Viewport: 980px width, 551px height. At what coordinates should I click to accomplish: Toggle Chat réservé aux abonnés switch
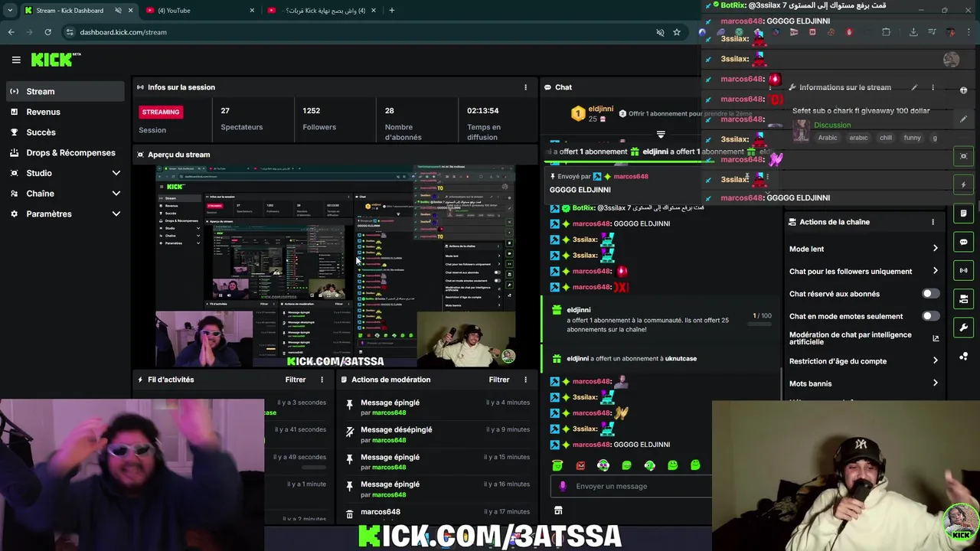(x=930, y=294)
